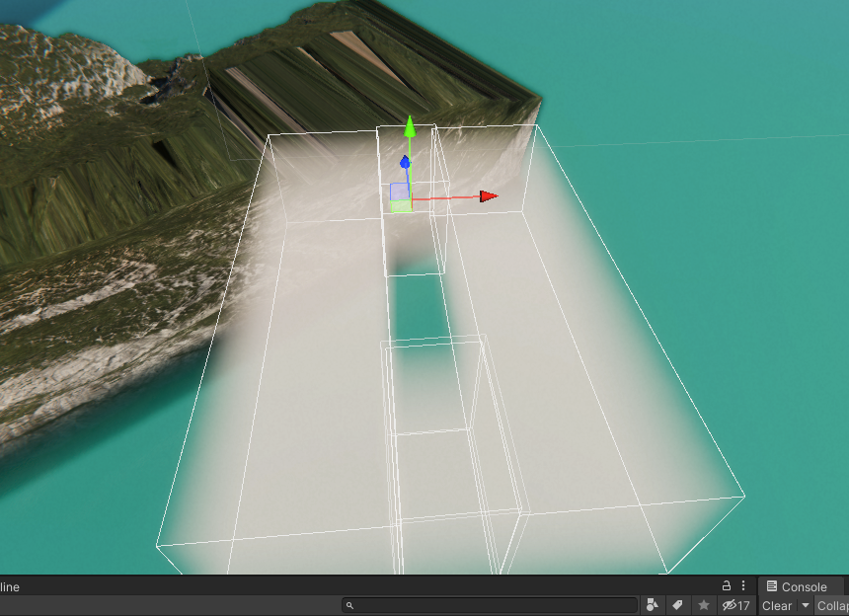Clear all console messages
Image resolution: width=849 pixels, height=616 pixels.
click(776, 605)
